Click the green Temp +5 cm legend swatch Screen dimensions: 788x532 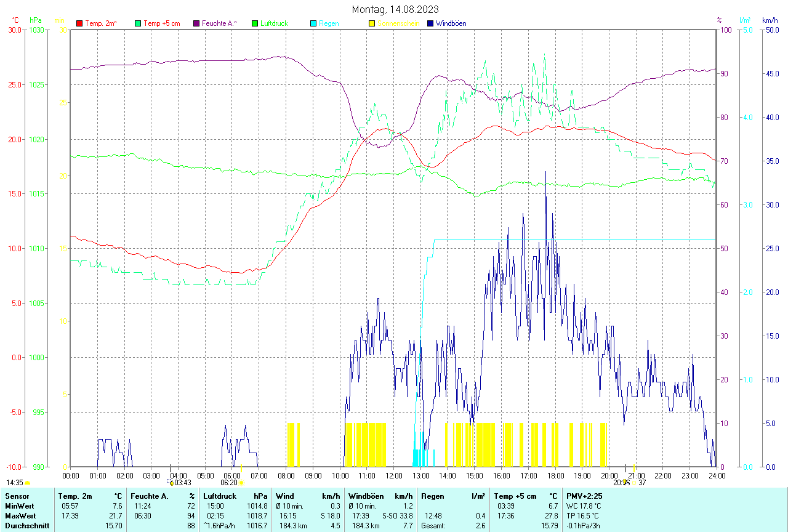tap(138, 23)
